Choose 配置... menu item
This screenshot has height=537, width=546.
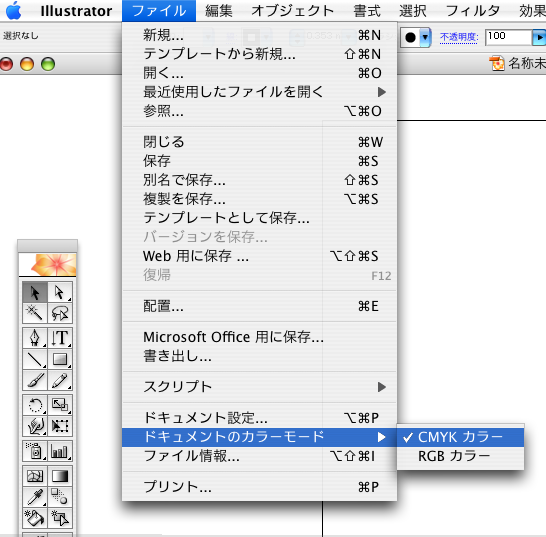[x=259, y=306]
